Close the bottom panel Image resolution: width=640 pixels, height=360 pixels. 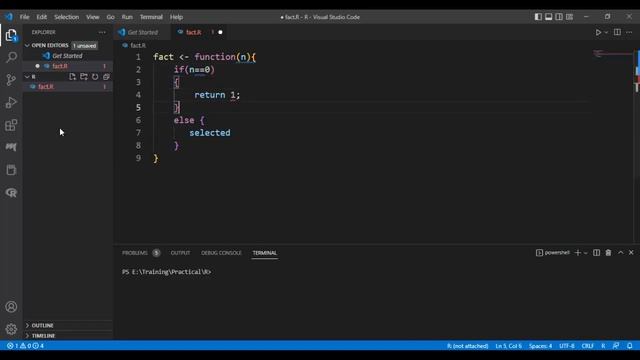631,253
